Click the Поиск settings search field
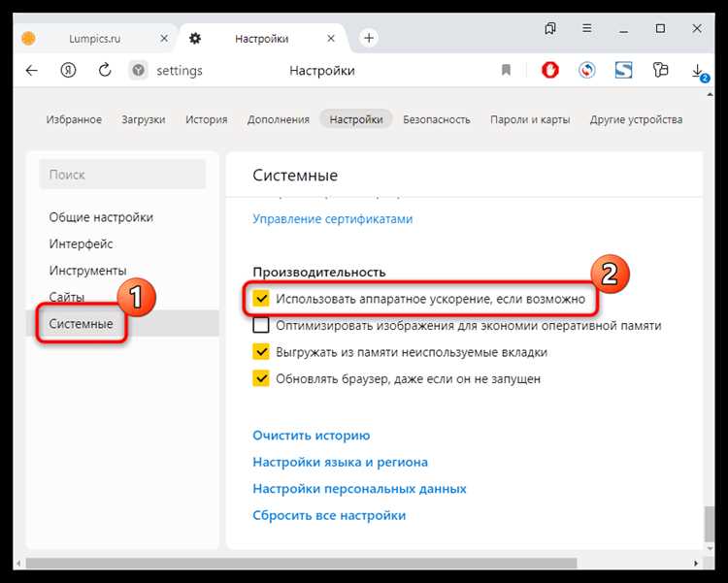 click(122, 174)
